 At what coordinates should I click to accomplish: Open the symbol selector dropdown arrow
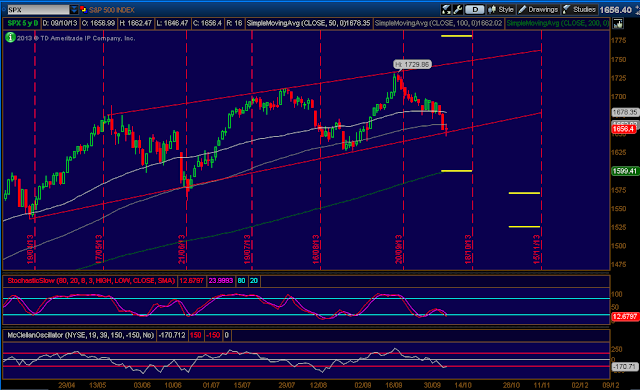click(74, 9)
